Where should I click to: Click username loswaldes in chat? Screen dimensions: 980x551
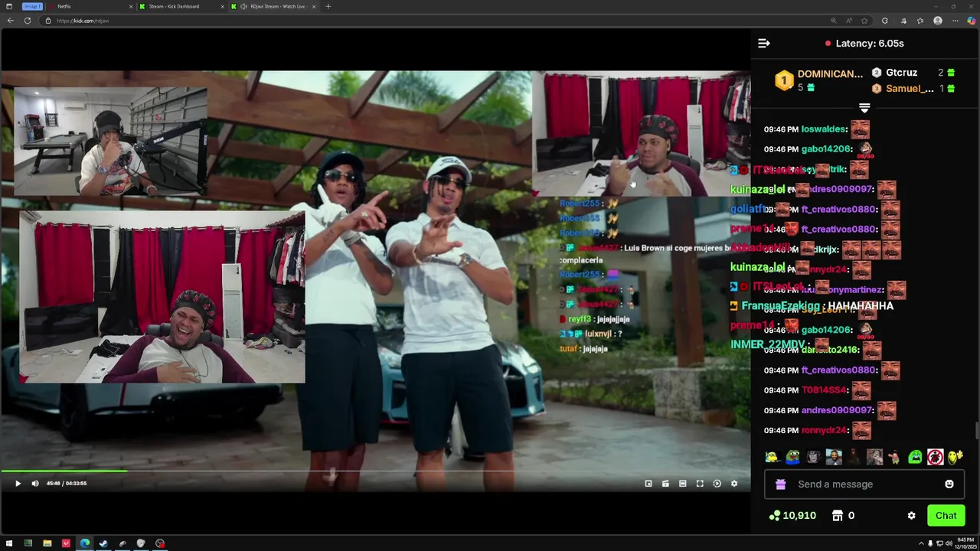824,129
